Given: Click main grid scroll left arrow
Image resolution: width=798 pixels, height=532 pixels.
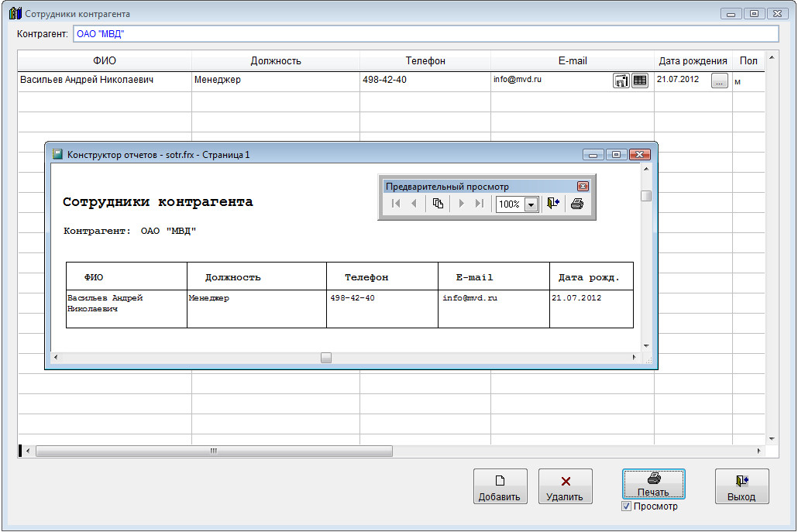Looking at the screenshot, I should 27,451.
